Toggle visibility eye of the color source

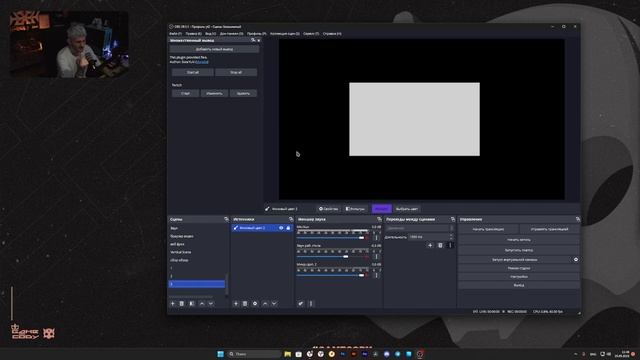[281, 228]
